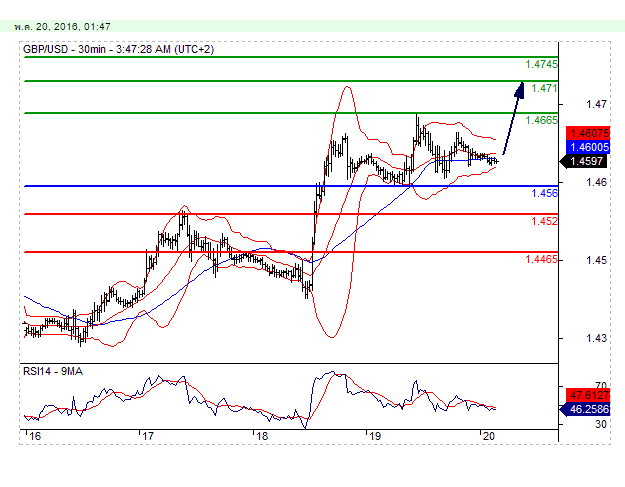
Task: Click the 1.45 price axis tick
Action: (596, 260)
